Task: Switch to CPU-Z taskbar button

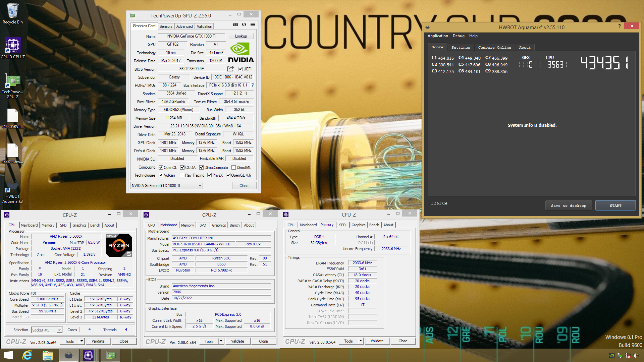Action: click(x=88, y=355)
